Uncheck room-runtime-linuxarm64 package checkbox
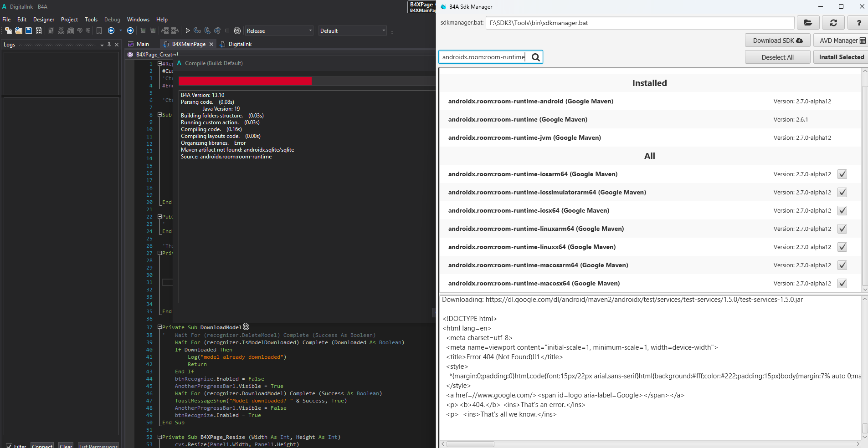 click(x=842, y=229)
